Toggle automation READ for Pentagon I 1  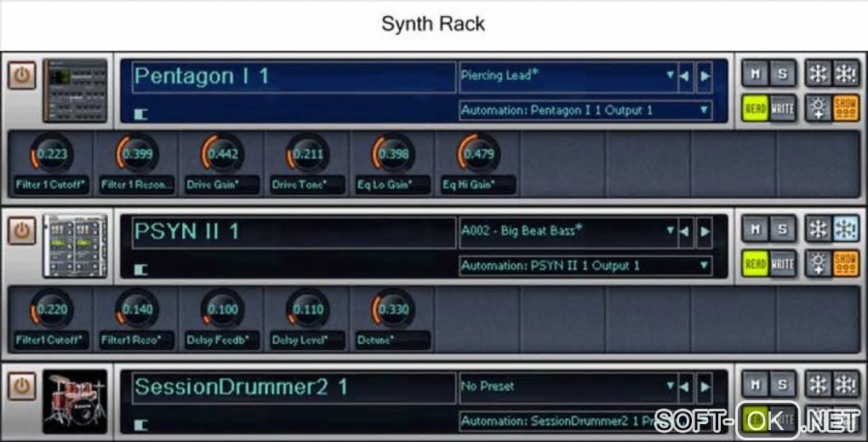(x=755, y=108)
